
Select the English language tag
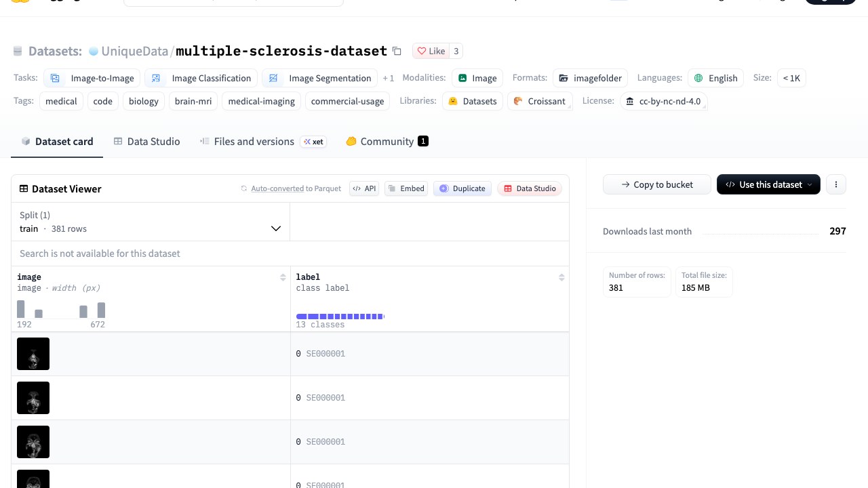tap(715, 78)
